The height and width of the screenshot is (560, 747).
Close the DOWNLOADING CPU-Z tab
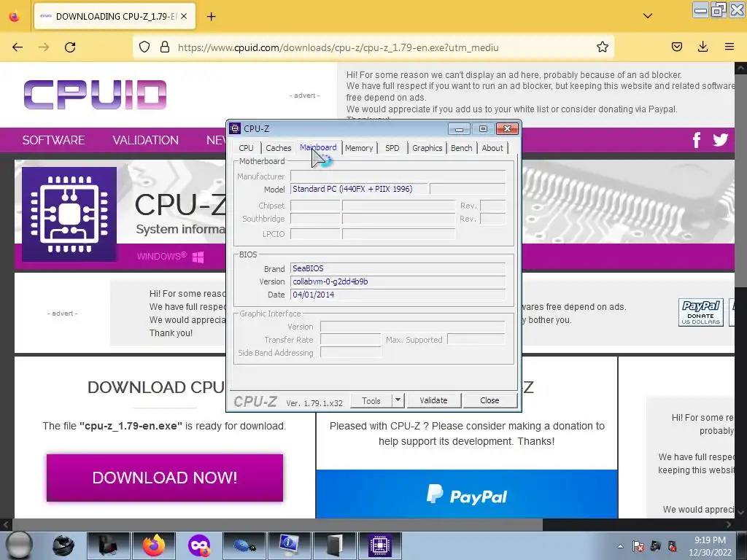[184, 16]
